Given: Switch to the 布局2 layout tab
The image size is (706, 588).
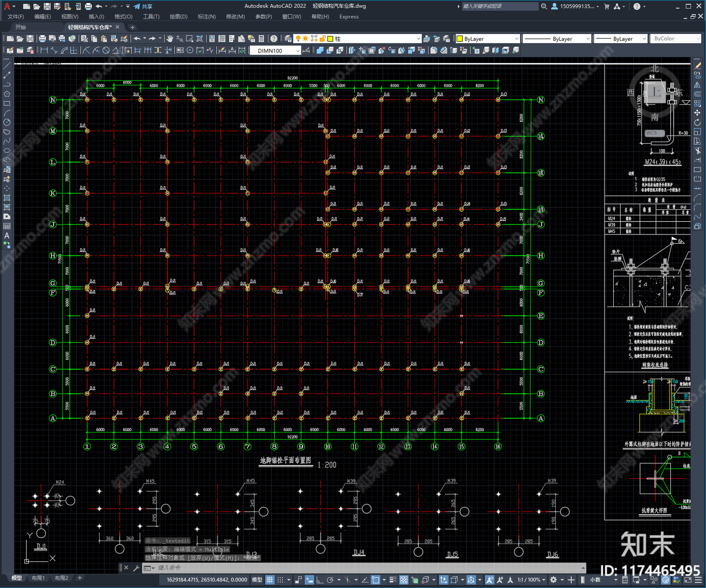Looking at the screenshot, I should (61, 578).
